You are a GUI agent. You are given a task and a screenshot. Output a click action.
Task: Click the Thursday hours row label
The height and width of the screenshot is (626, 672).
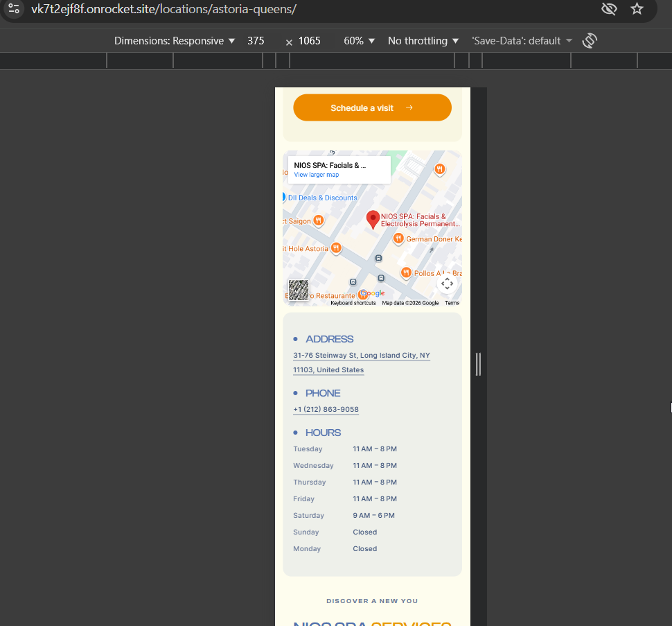click(310, 482)
